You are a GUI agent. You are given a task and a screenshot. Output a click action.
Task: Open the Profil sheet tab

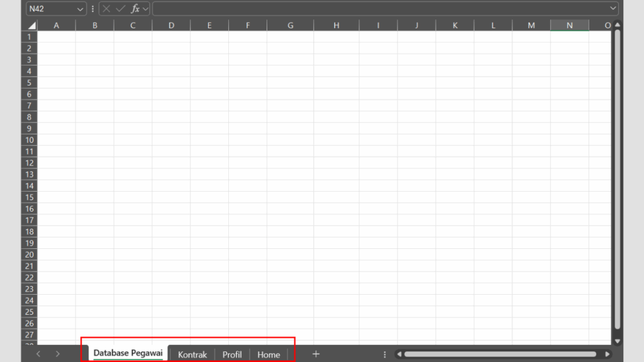232,354
